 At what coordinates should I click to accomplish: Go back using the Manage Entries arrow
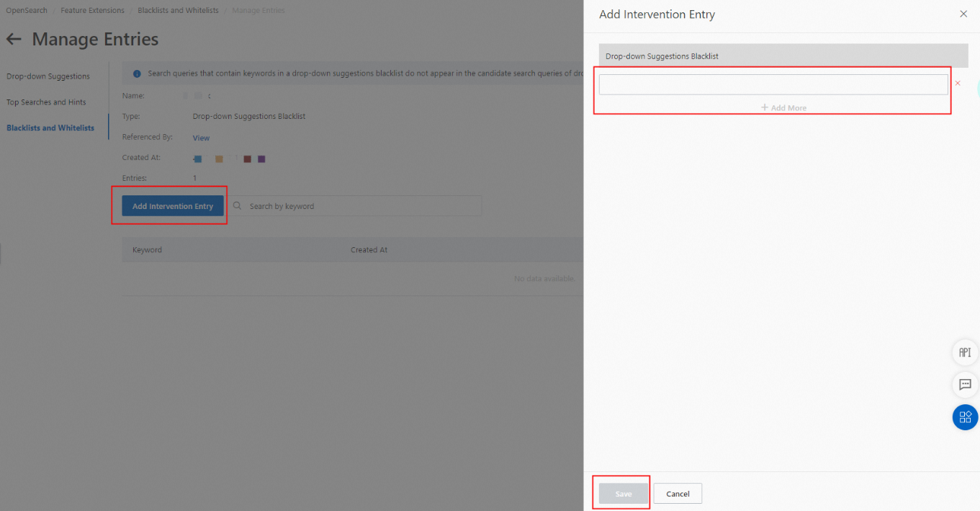(x=14, y=39)
